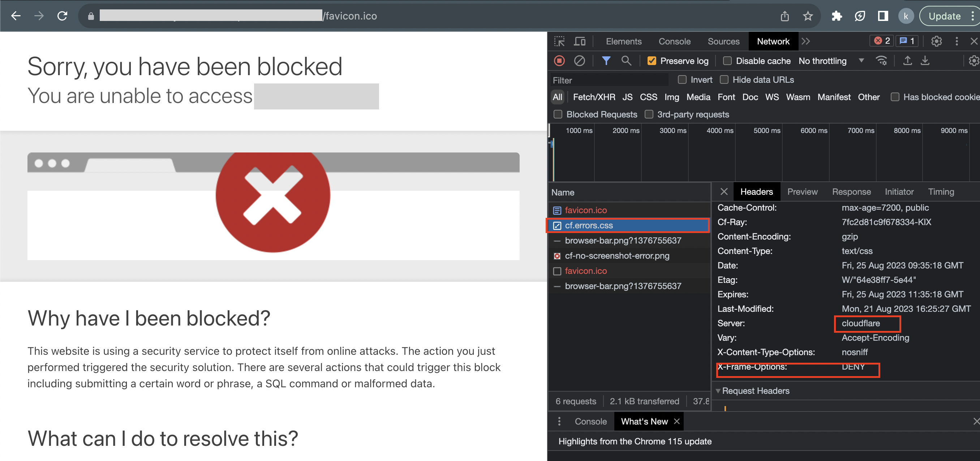
Task: Check Hide data URLs checkbox
Action: (724, 79)
